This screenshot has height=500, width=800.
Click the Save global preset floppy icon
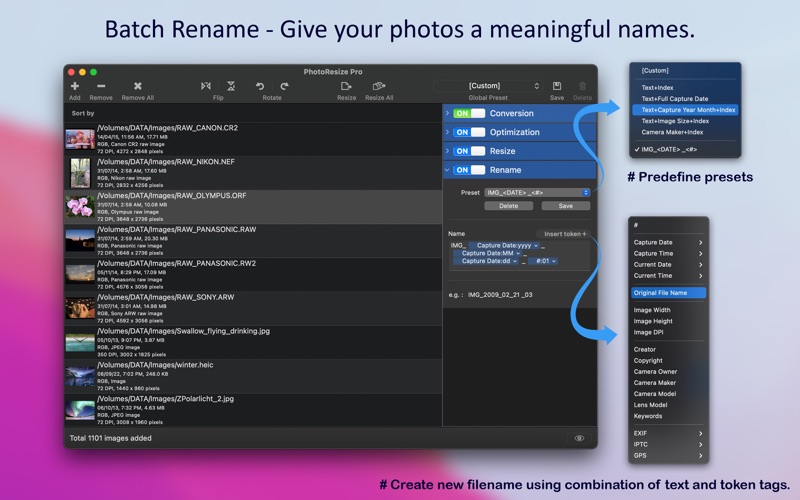tap(557, 86)
